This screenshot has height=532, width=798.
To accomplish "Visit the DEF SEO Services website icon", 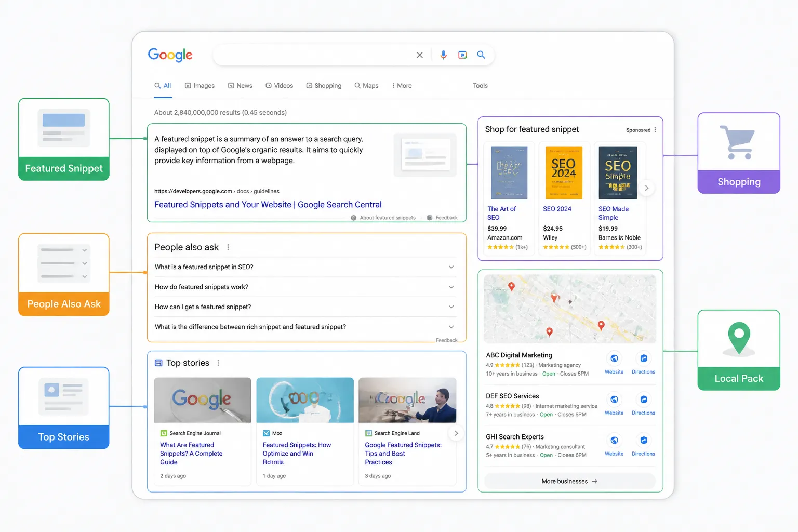I will 614,400.
